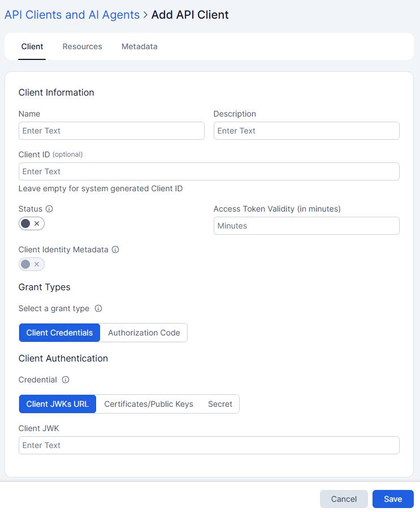The image size is (420, 512).
Task: Click the Client Information heading
Action: click(x=56, y=92)
